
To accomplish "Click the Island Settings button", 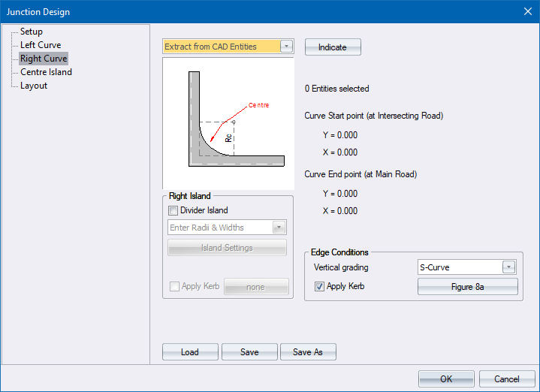I will pyautogui.click(x=228, y=248).
